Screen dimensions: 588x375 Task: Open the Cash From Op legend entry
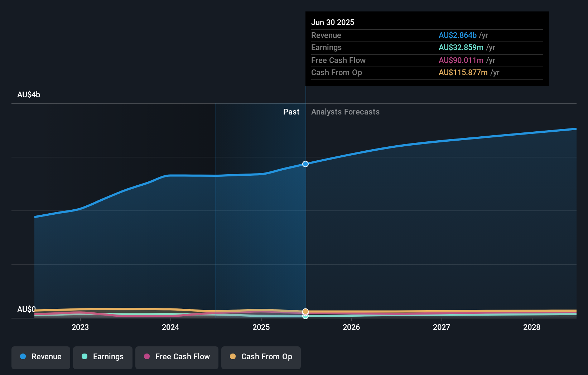261,357
